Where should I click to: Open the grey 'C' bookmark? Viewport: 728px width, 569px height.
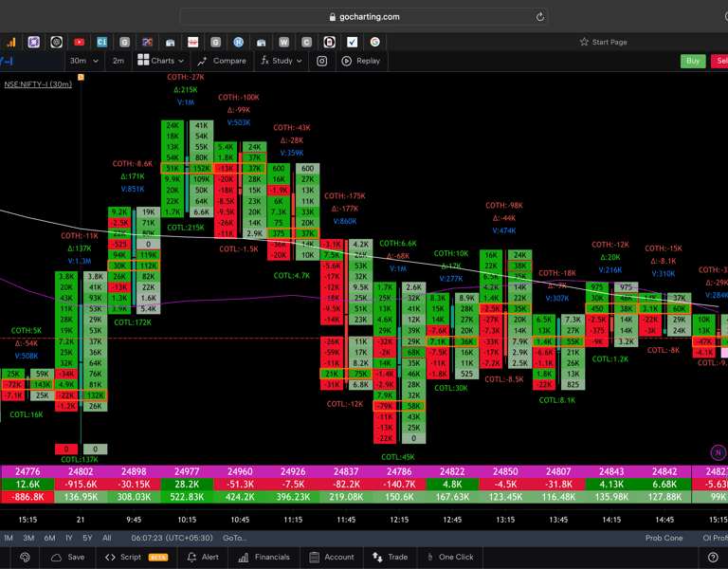click(x=306, y=43)
